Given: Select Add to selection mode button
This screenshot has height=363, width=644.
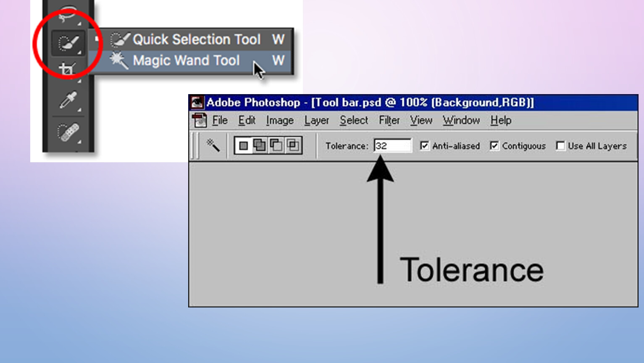Looking at the screenshot, I should click(260, 146).
